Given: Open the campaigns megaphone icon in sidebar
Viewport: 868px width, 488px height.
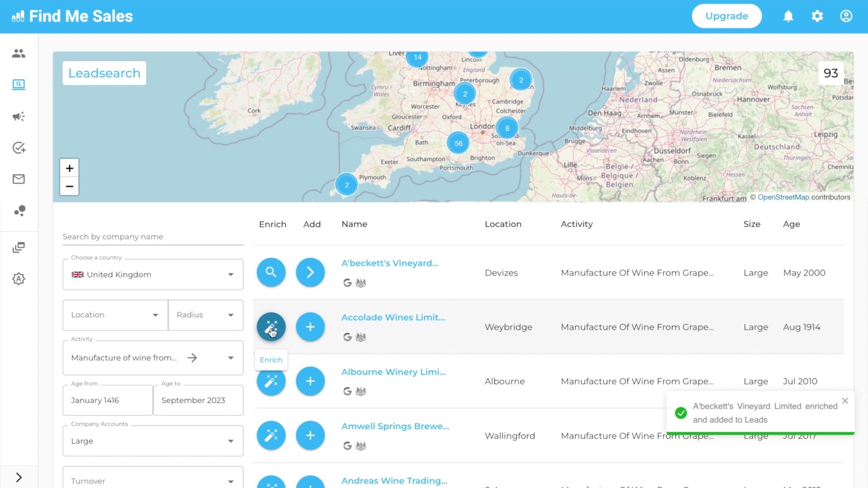Looking at the screenshot, I should 19,116.
